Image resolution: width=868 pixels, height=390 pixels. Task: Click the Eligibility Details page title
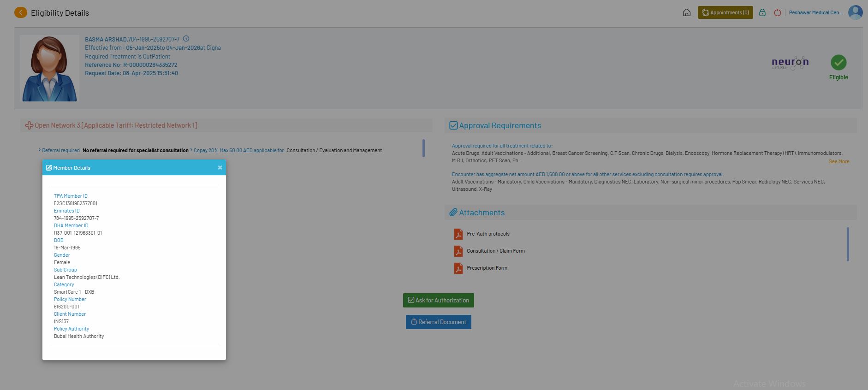pyautogui.click(x=60, y=13)
